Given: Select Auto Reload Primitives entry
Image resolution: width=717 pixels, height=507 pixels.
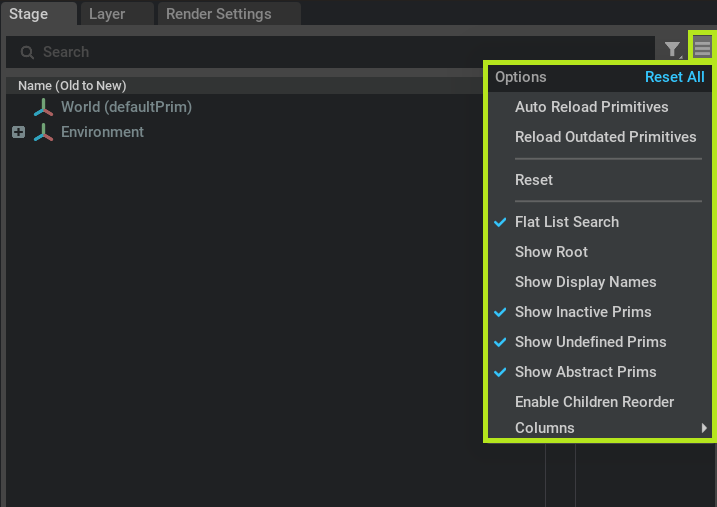Looking at the screenshot, I should 591,107.
